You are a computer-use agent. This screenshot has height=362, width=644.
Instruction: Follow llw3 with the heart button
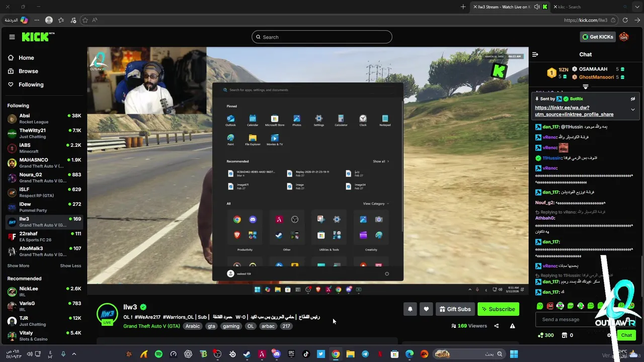pyautogui.click(x=426, y=309)
